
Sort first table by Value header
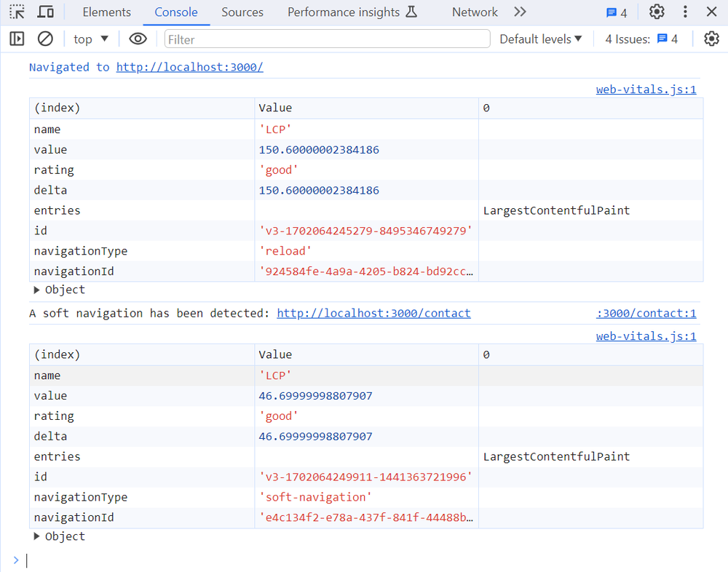click(366, 108)
